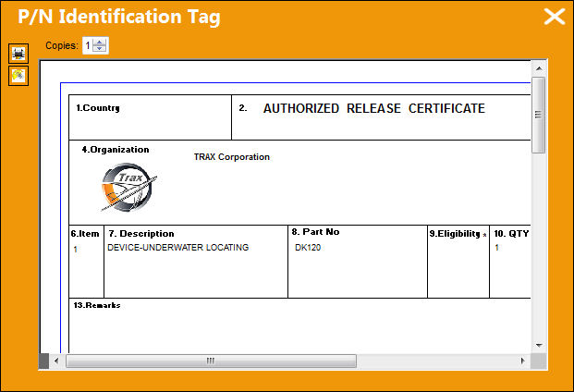
Task: Click the 6.Item header
Action: 85,234
